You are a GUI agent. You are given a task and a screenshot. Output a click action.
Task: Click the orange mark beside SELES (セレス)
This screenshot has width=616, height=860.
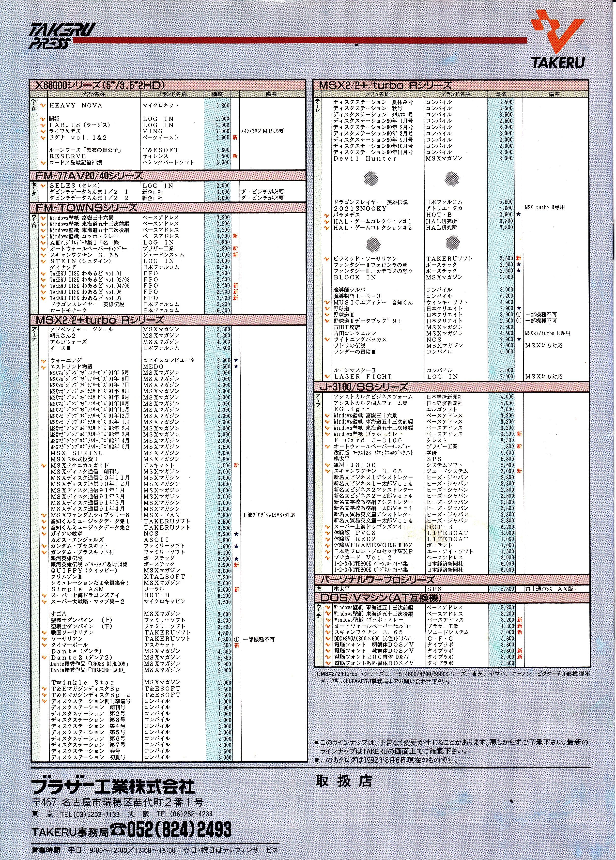pyautogui.click(x=43, y=185)
